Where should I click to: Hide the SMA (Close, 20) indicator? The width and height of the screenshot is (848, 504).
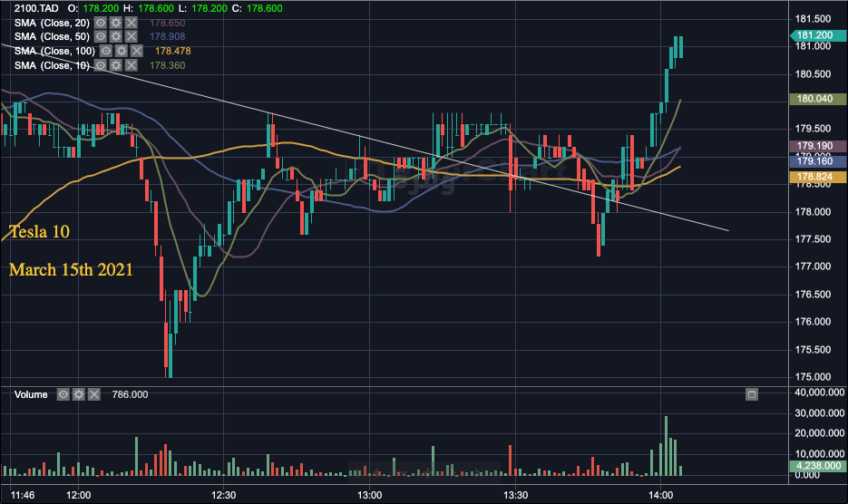click(x=101, y=23)
